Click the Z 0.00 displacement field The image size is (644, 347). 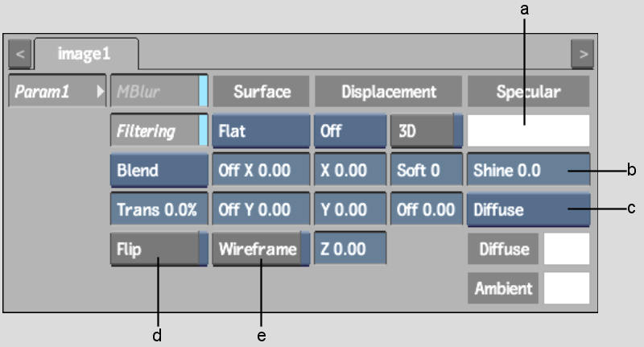349,249
